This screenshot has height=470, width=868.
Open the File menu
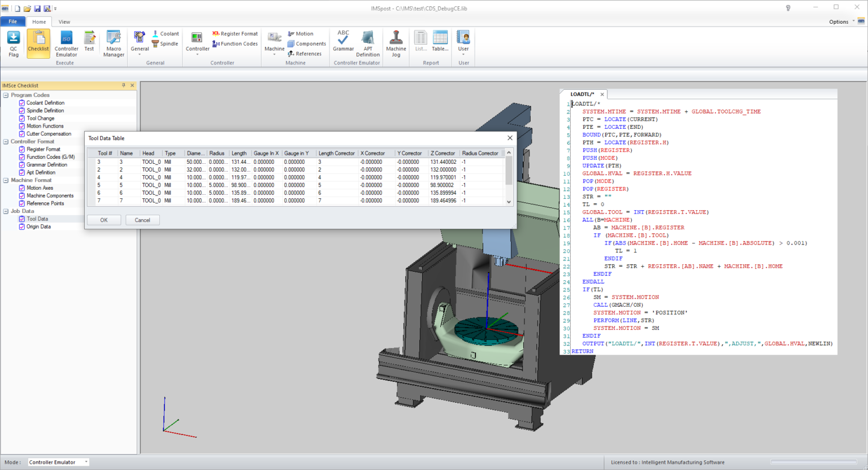click(x=12, y=21)
